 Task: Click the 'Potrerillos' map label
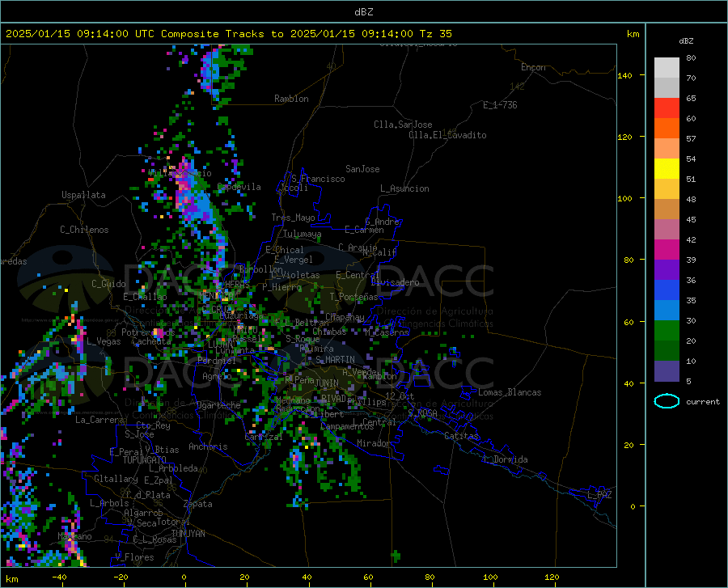pyautogui.click(x=148, y=332)
